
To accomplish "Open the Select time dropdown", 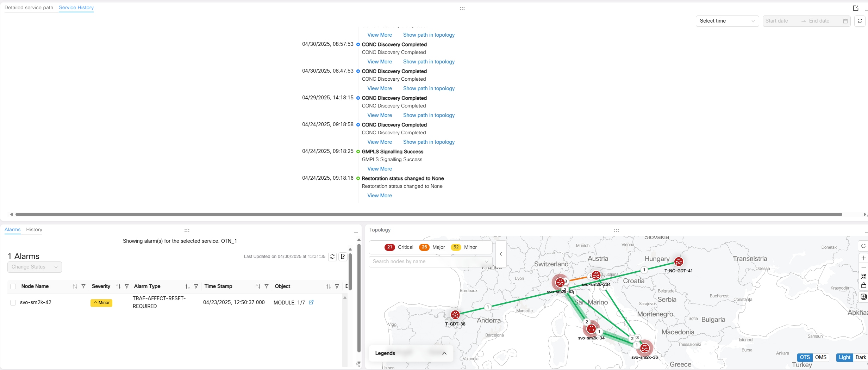I will 727,21.
